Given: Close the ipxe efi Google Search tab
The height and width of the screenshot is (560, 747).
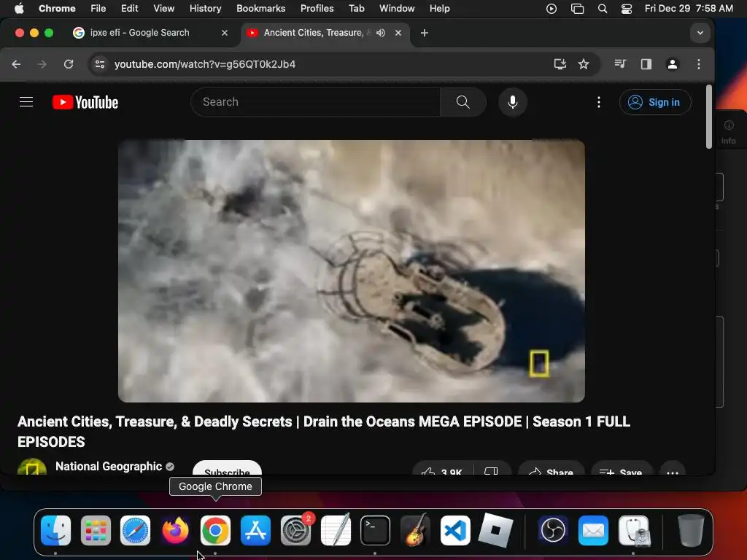Looking at the screenshot, I should (x=225, y=32).
